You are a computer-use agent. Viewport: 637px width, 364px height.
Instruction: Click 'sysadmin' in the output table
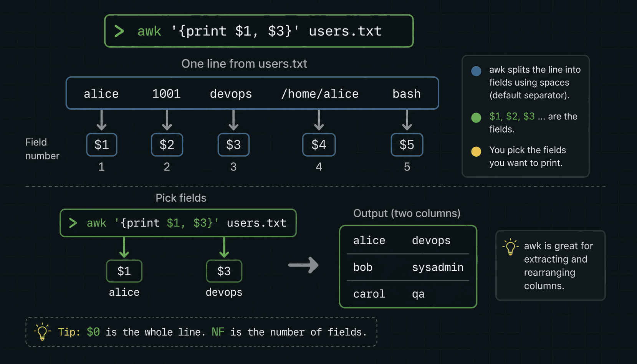pyautogui.click(x=438, y=268)
